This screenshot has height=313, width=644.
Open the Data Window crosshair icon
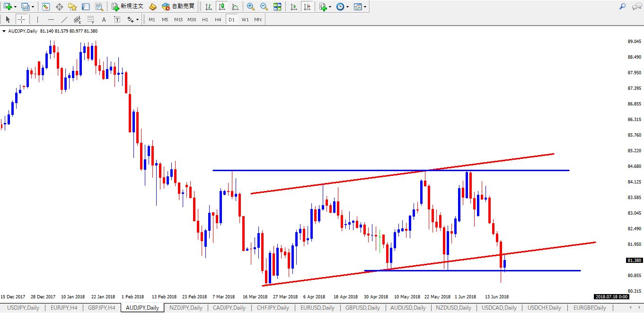[59, 7]
